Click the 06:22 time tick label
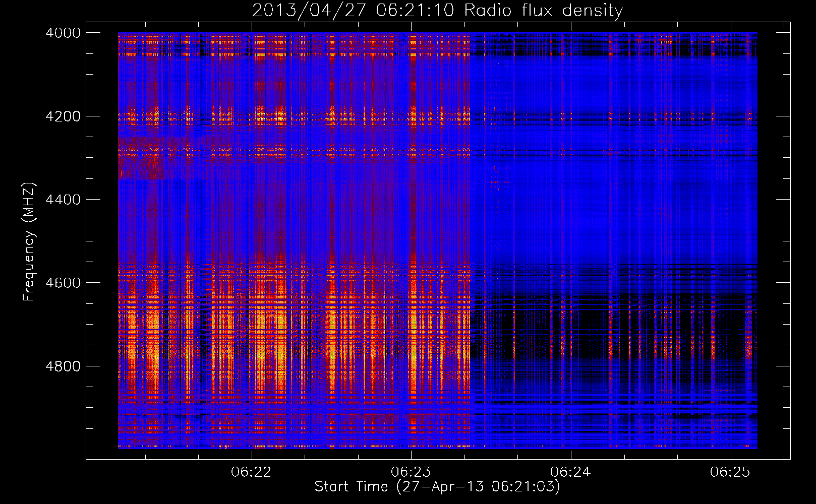 point(251,472)
